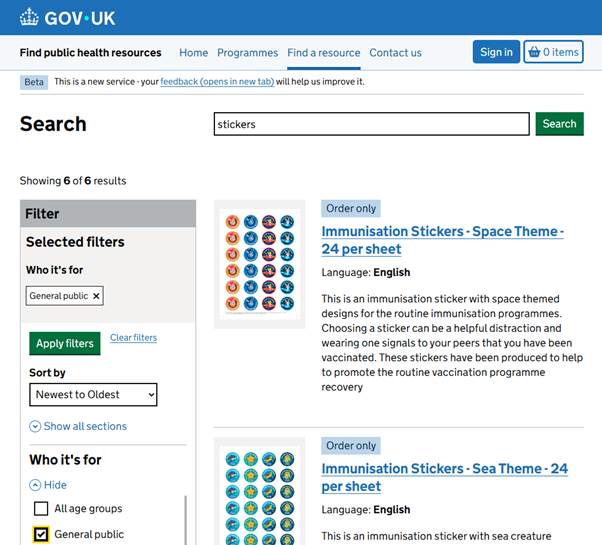Click into the search text field

pos(371,124)
